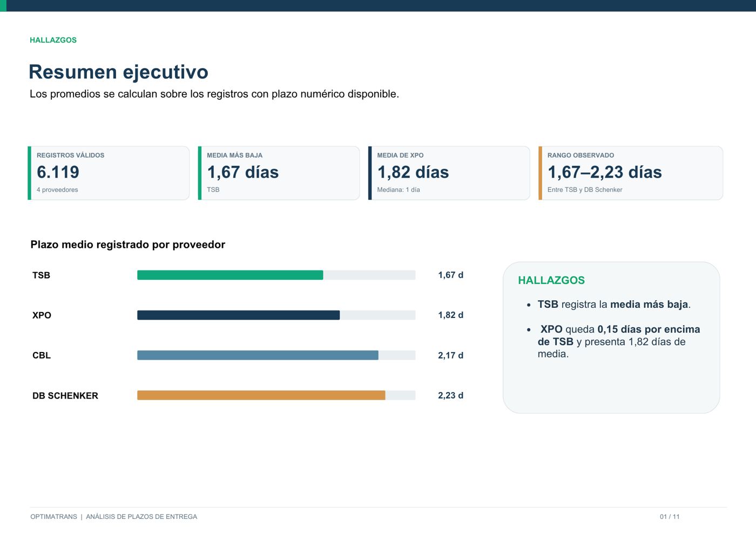Select the 'Entre TSB y DB Schenker' caption
Viewport: 756px width, 534px height.
point(585,190)
